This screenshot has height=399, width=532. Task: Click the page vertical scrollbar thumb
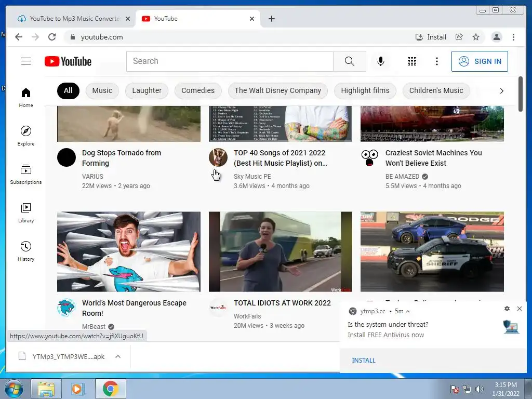point(520,94)
